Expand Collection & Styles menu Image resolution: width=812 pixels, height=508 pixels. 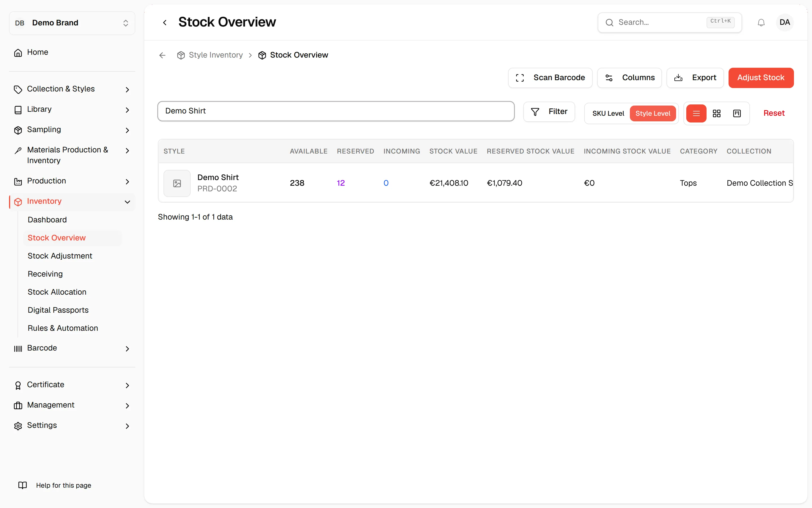(x=72, y=89)
